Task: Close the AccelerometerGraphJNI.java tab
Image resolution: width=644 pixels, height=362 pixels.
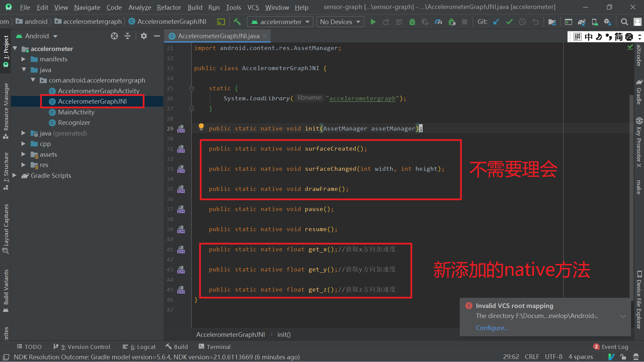Action: tap(265, 36)
